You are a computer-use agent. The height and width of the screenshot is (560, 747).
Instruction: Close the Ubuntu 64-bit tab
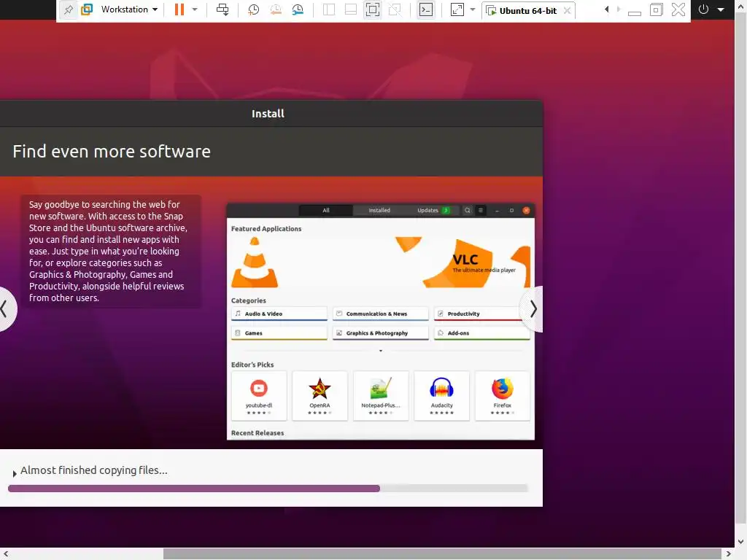[567, 10]
